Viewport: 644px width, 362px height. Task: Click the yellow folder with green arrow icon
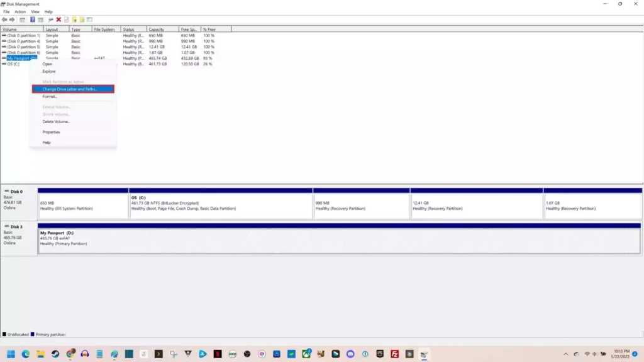74,19
